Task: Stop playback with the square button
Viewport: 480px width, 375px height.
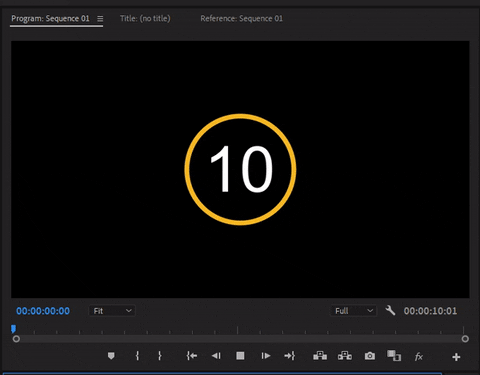Action: 240,356
